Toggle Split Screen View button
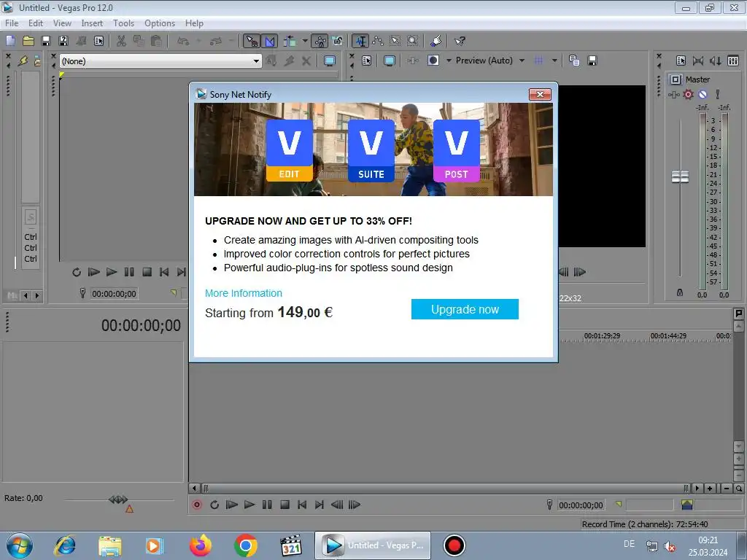Image resolution: width=747 pixels, height=560 pixels. tap(433, 61)
